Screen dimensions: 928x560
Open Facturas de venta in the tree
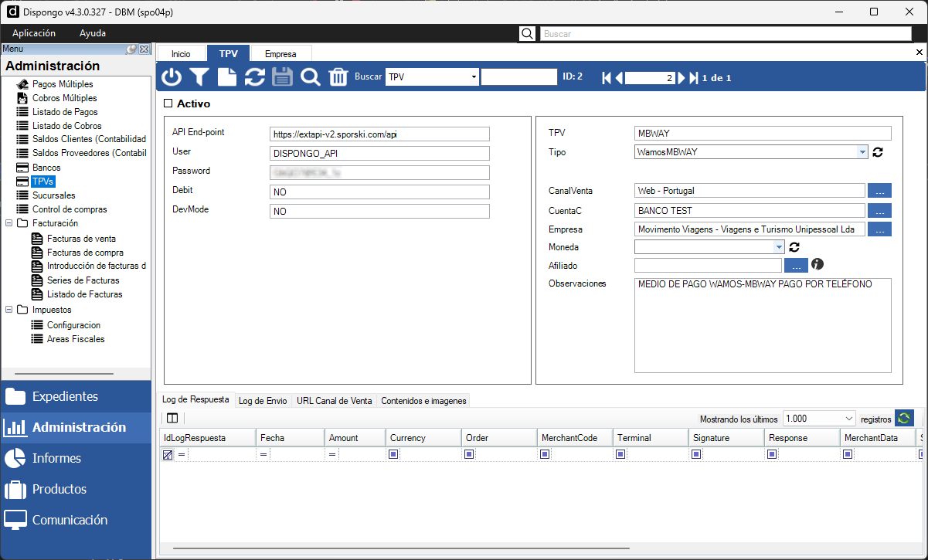[81, 239]
